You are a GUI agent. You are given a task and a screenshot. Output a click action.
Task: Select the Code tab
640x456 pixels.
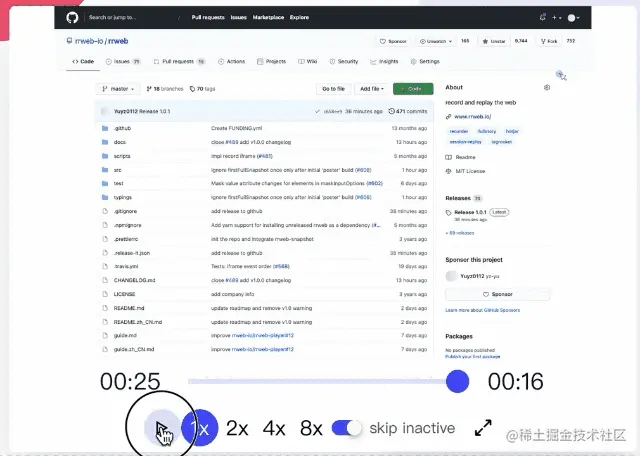83,61
